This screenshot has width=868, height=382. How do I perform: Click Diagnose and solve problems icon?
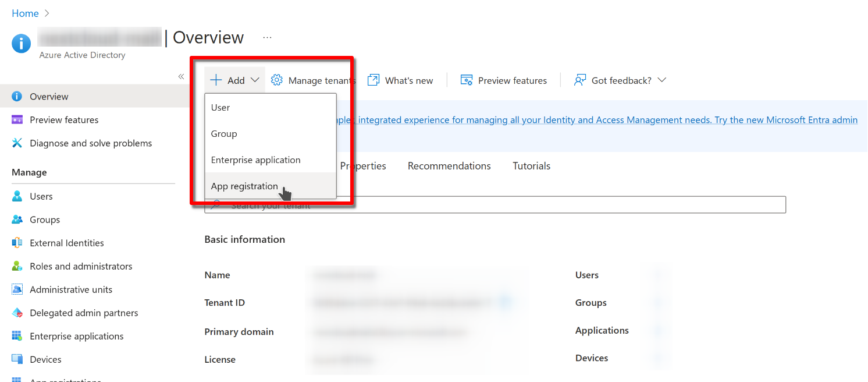coord(17,143)
